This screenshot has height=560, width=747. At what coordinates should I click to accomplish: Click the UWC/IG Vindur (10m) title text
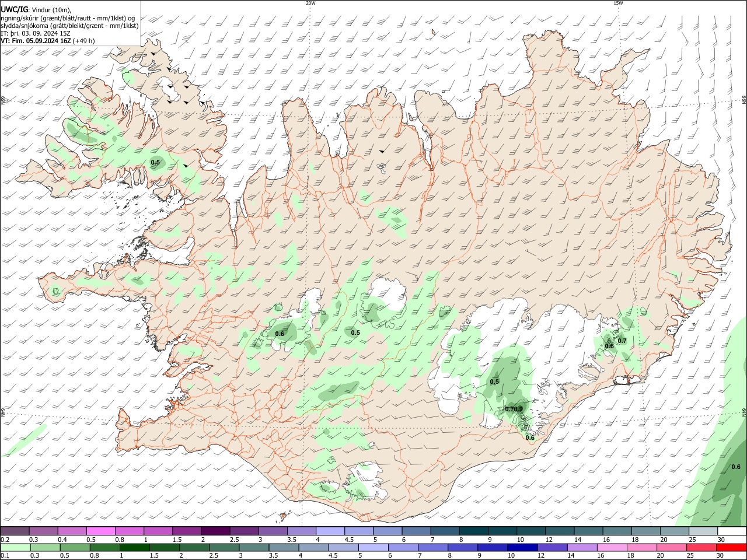[36, 9]
